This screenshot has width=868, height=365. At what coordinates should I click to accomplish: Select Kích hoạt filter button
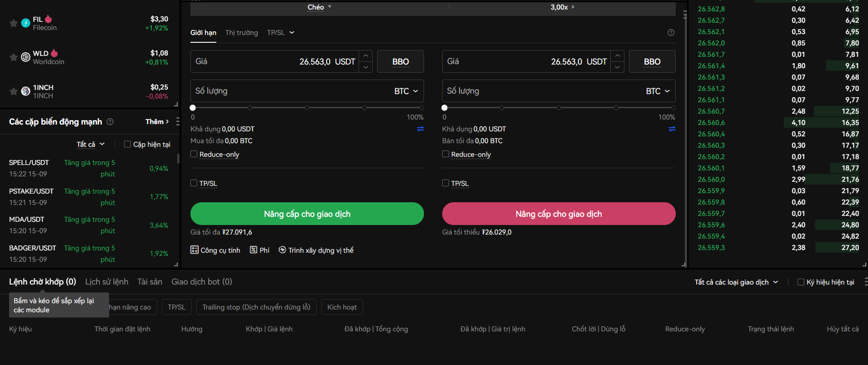coord(342,307)
